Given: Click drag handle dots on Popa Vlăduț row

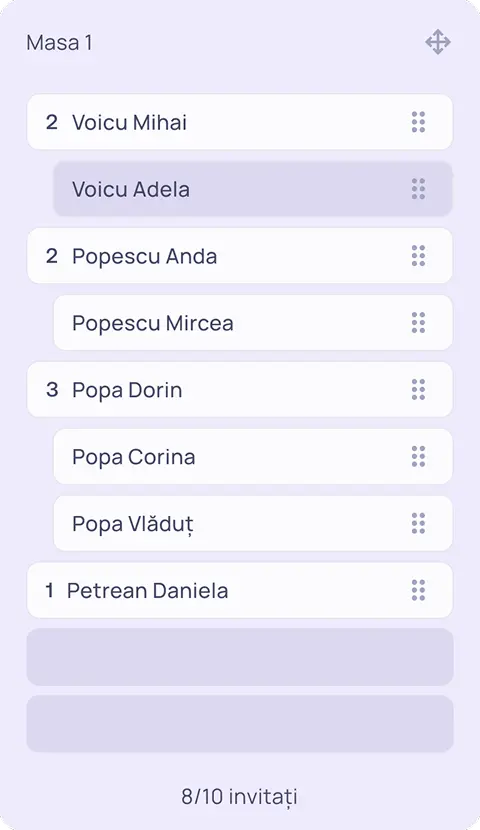Looking at the screenshot, I should [418, 524].
